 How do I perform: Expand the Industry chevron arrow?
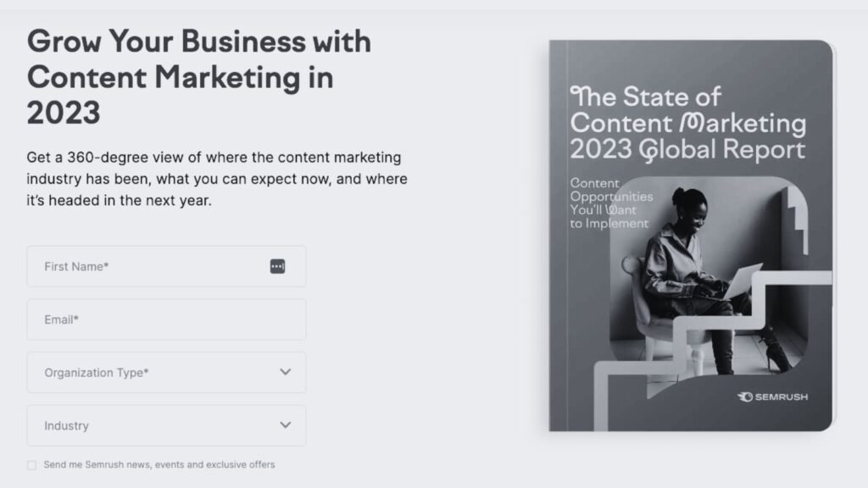tap(286, 425)
